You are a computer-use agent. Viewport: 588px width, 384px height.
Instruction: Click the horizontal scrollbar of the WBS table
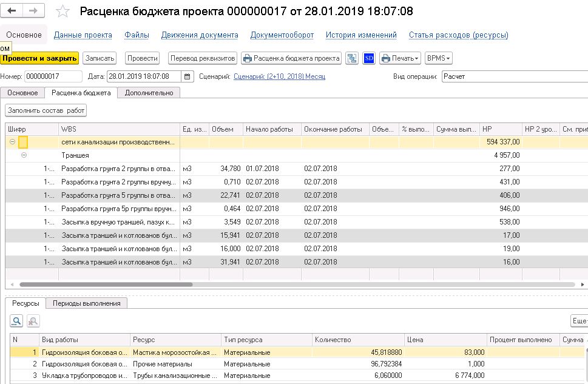click(x=106, y=284)
